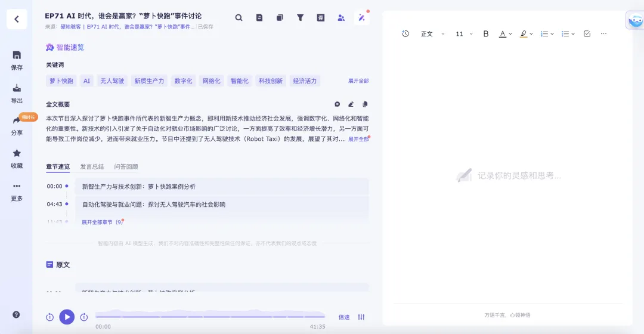Switch to the 问答回顾 tab
644x334 pixels.
(126, 167)
